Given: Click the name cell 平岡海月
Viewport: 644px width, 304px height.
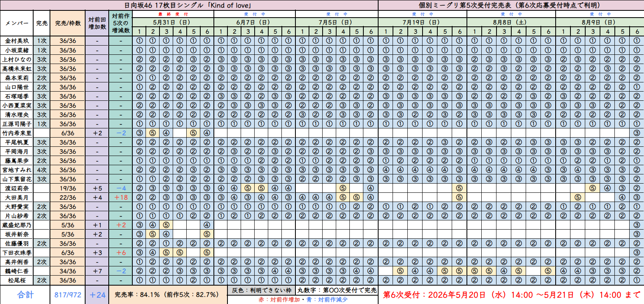Looking at the screenshot, I should click(x=17, y=151).
